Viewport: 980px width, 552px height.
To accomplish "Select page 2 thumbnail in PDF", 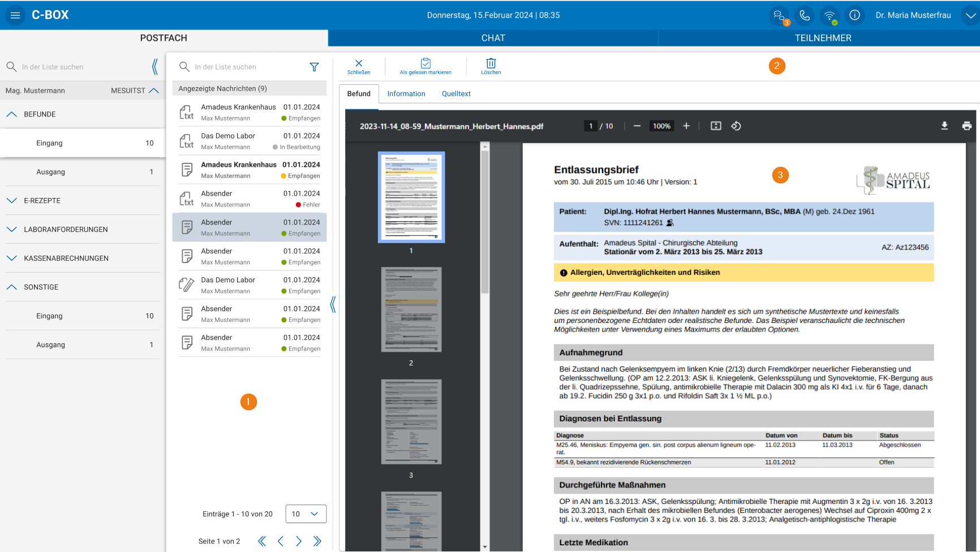I will click(411, 309).
